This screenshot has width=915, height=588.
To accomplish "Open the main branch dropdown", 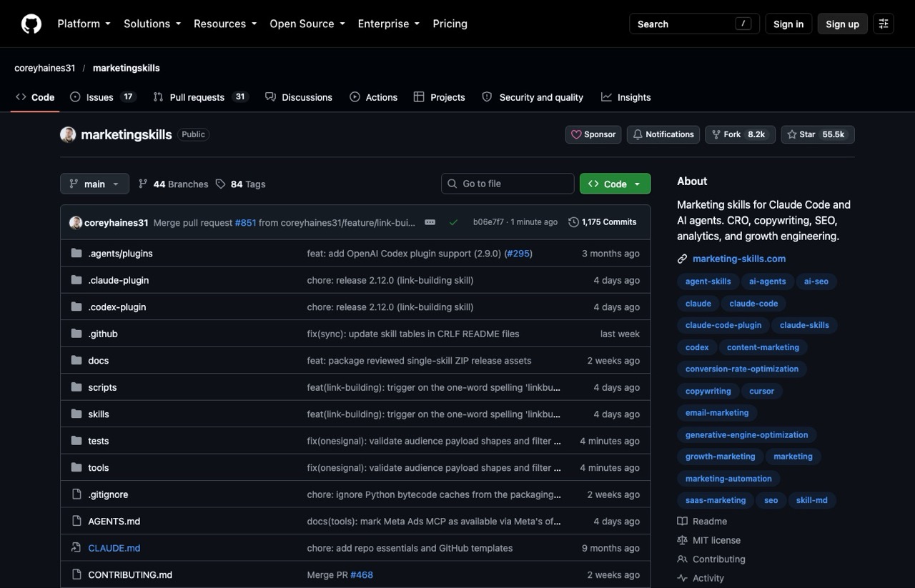I will [x=94, y=184].
